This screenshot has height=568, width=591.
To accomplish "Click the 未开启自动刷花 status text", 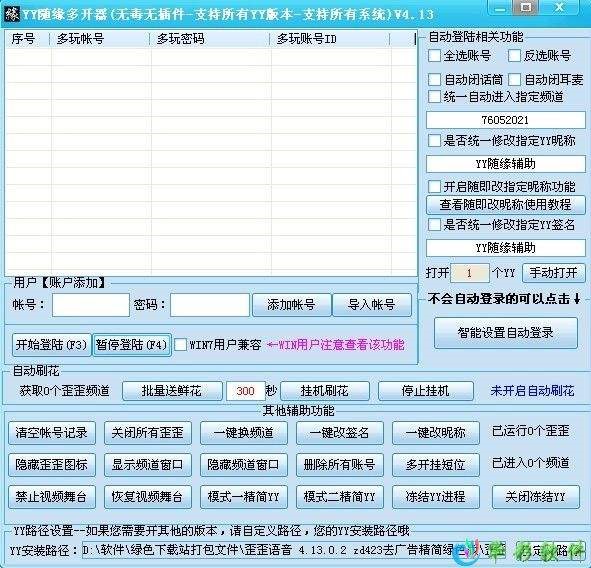I will pos(532,391).
